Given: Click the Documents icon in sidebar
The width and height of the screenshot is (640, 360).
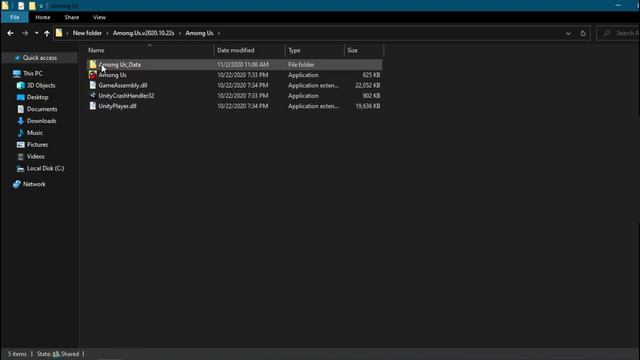Looking at the screenshot, I should 20,109.
